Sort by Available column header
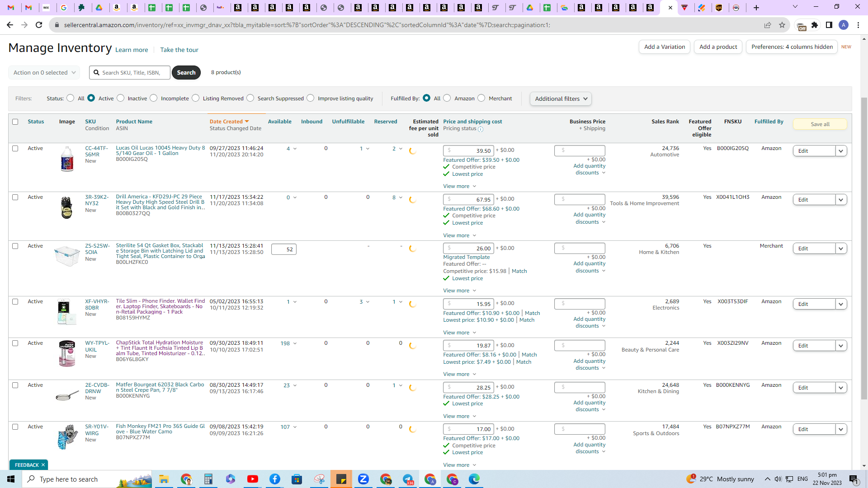868x488 pixels. (279, 122)
